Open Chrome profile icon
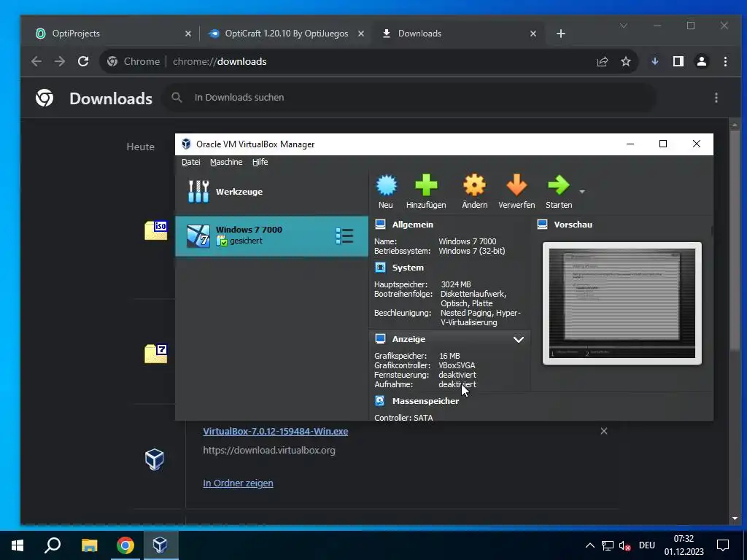This screenshot has height=560, width=747. (702, 61)
